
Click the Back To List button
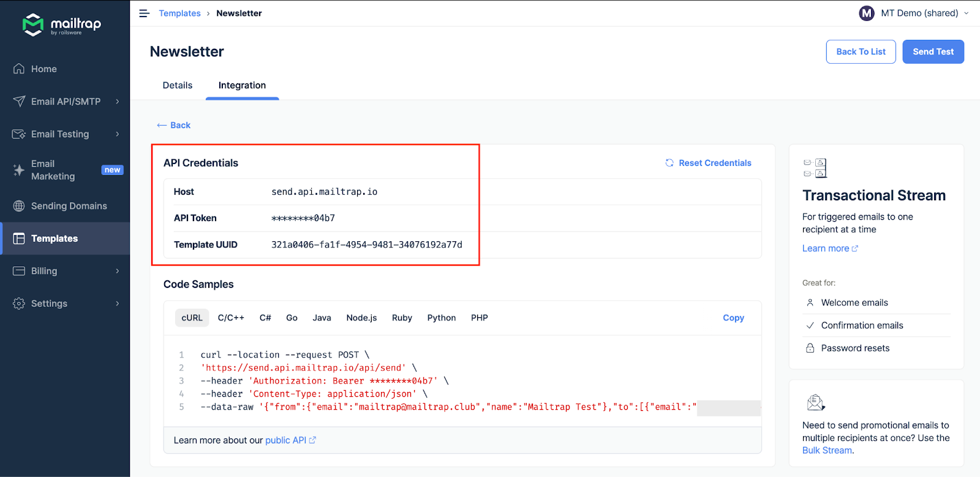861,51
